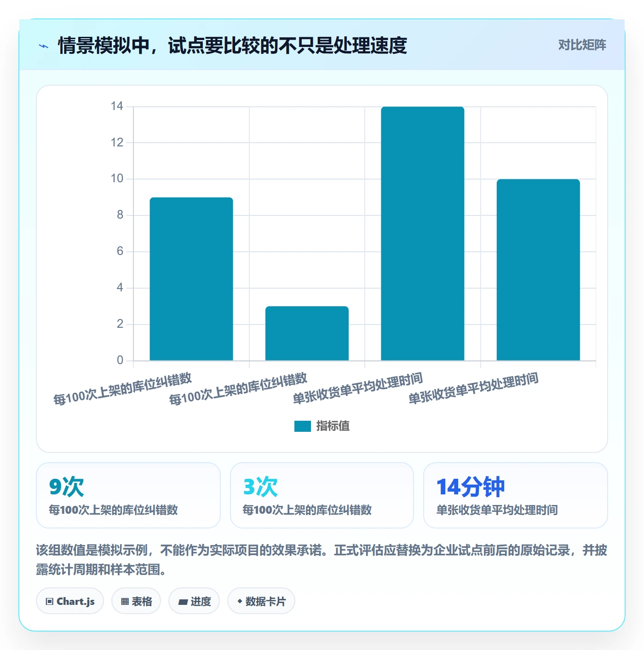This screenshot has width=644, height=650.
Task: Click the tallest chart bar at 14
Action: pyautogui.click(x=423, y=233)
